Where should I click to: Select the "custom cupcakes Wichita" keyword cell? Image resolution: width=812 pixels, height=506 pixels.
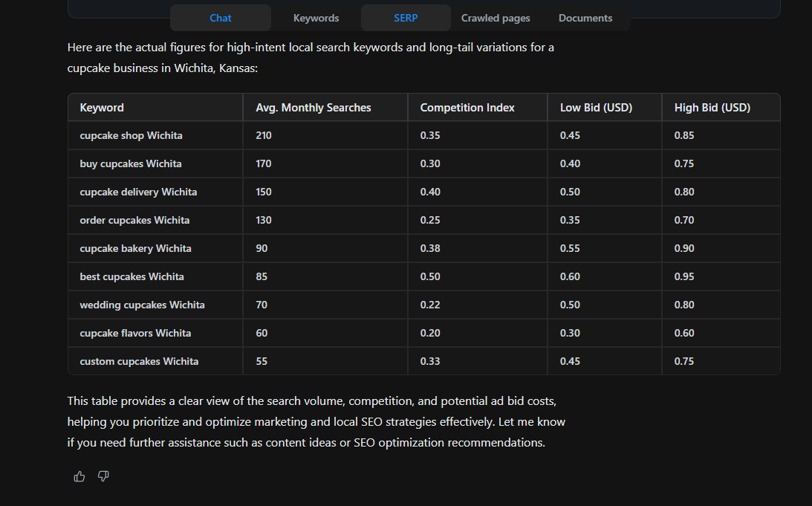pos(139,362)
